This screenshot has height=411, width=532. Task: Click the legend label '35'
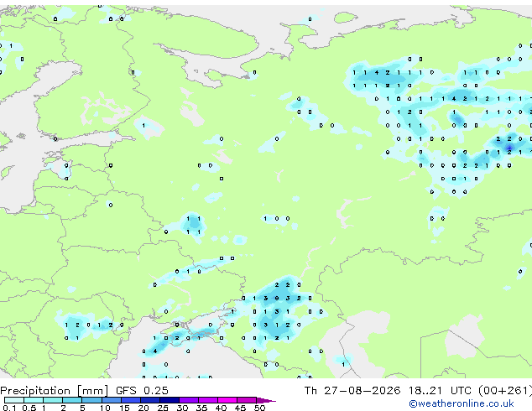[x=202, y=408]
